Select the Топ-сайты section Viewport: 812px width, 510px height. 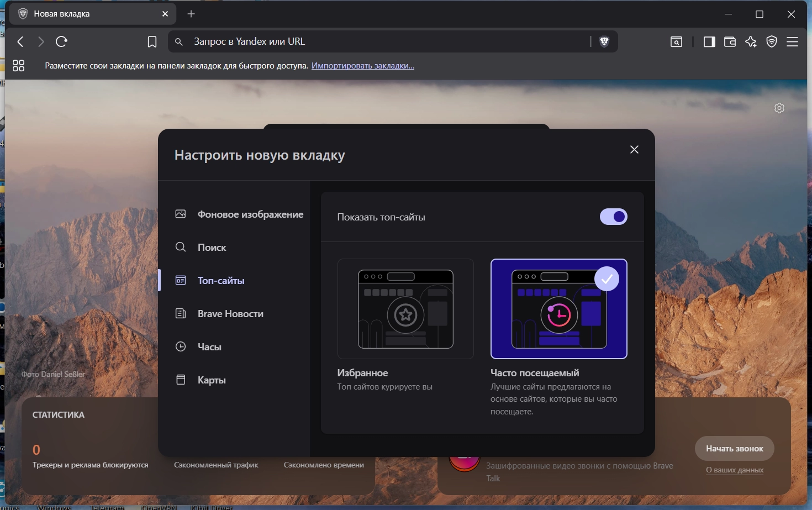click(x=210, y=281)
